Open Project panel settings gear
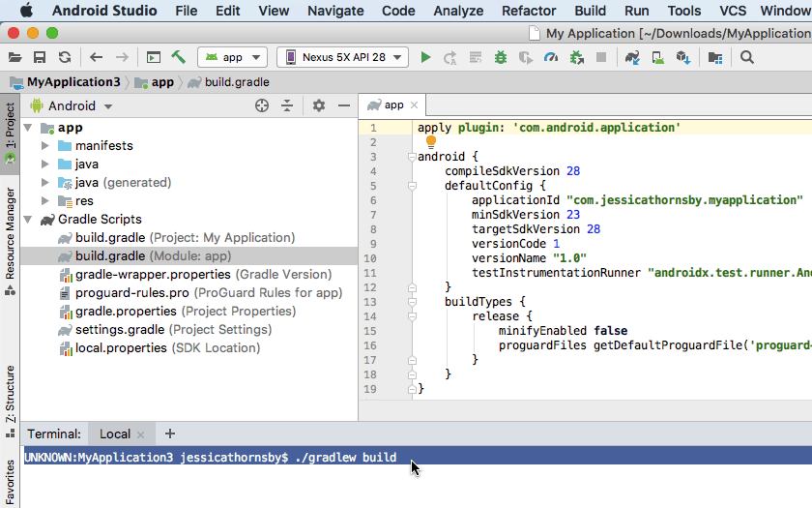The height and width of the screenshot is (508, 812). pyautogui.click(x=319, y=105)
